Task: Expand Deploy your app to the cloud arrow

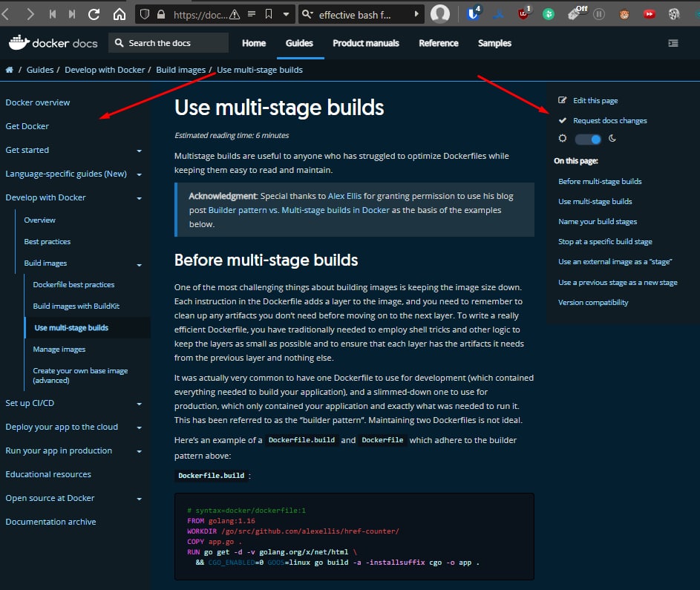Action: (140, 427)
